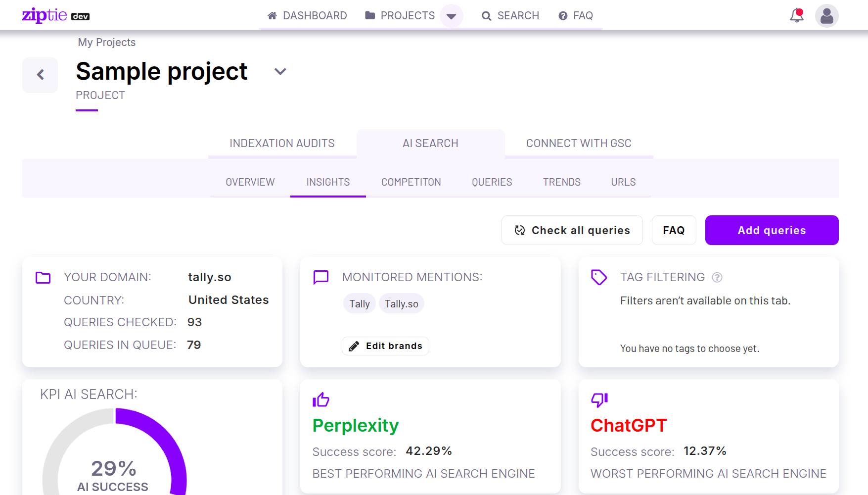
Task: Go to Connect with GSC tab
Action: pyautogui.click(x=579, y=144)
